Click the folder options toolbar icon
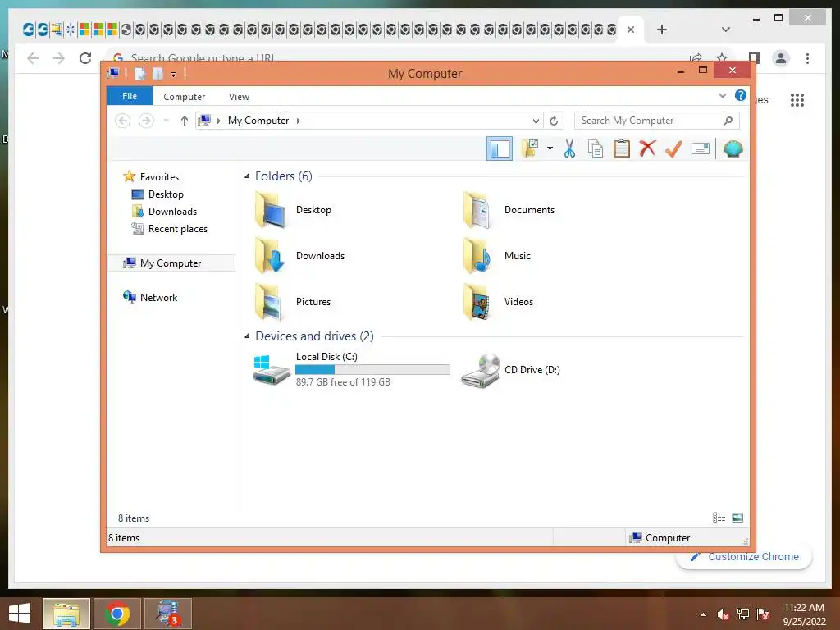This screenshot has height=630, width=840. [530, 148]
